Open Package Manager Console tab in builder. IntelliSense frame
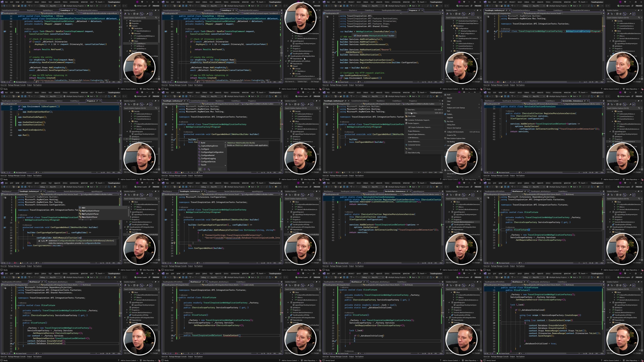The height and width of the screenshot is (362, 644). pos(178,176)
